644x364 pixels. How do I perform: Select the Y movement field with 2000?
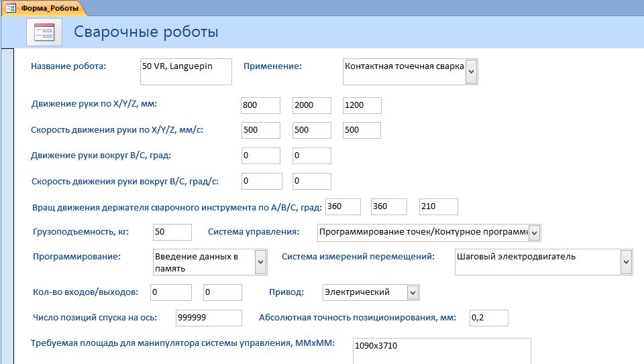click(x=311, y=105)
